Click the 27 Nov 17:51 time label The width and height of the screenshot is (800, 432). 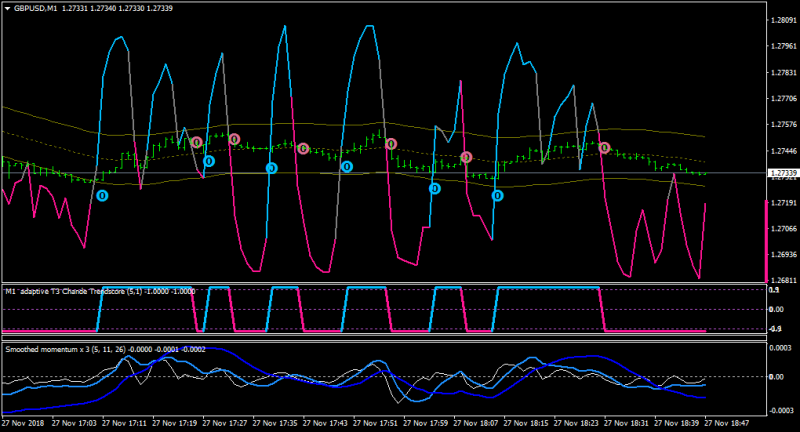pyautogui.click(x=375, y=423)
